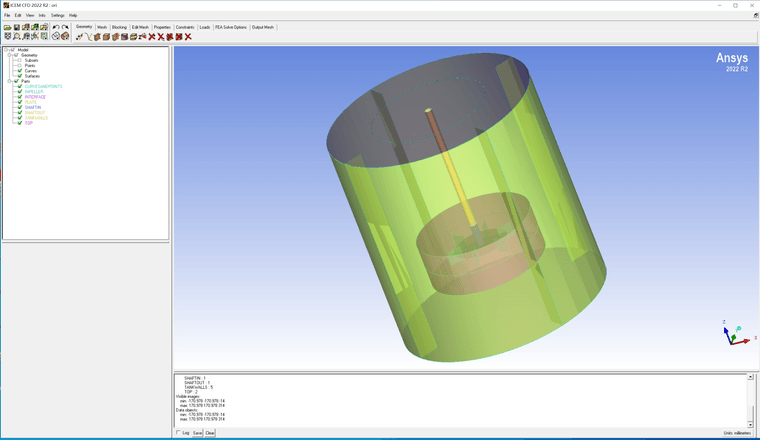Click the Create Point geometry icon

tap(79, 36)
